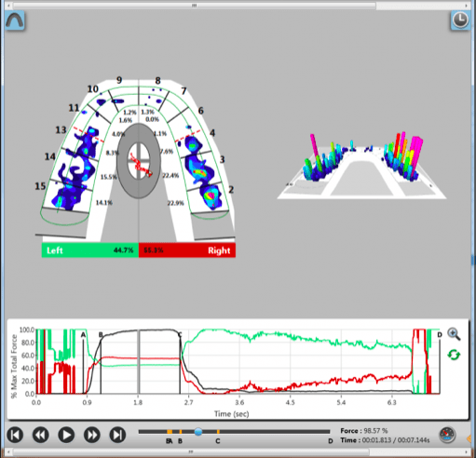Click the bottom horizontal scrollbar

pyautogui.click(x=191, y=451)
